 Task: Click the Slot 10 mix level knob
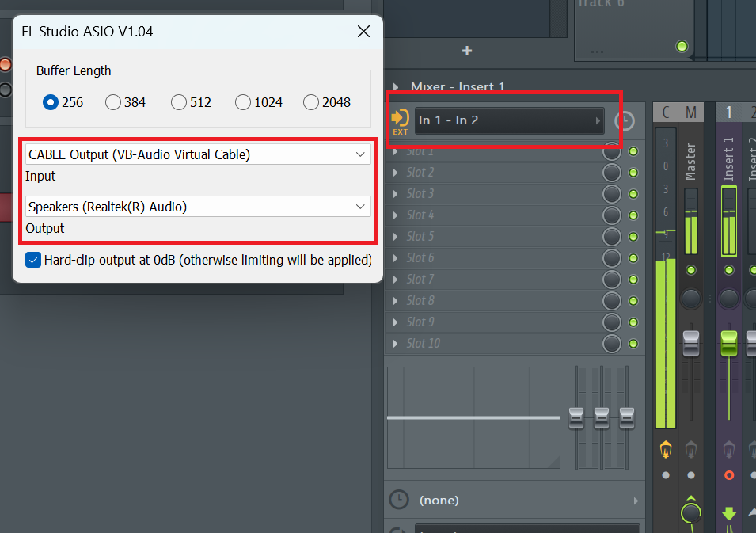pos(612,344)
